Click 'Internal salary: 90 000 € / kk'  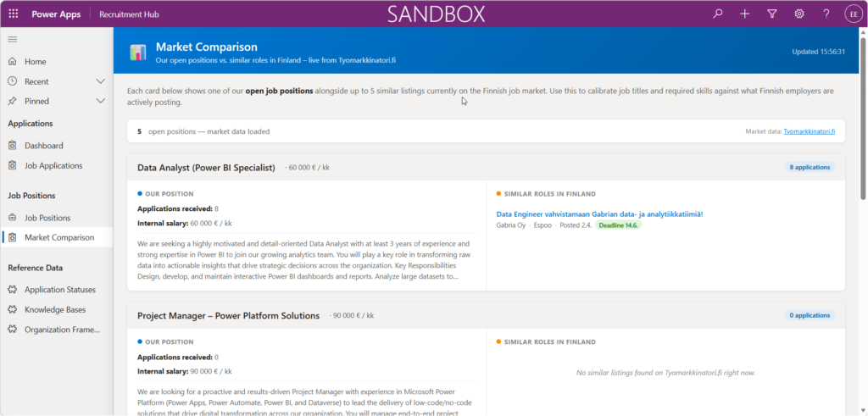tap(184, 371)
